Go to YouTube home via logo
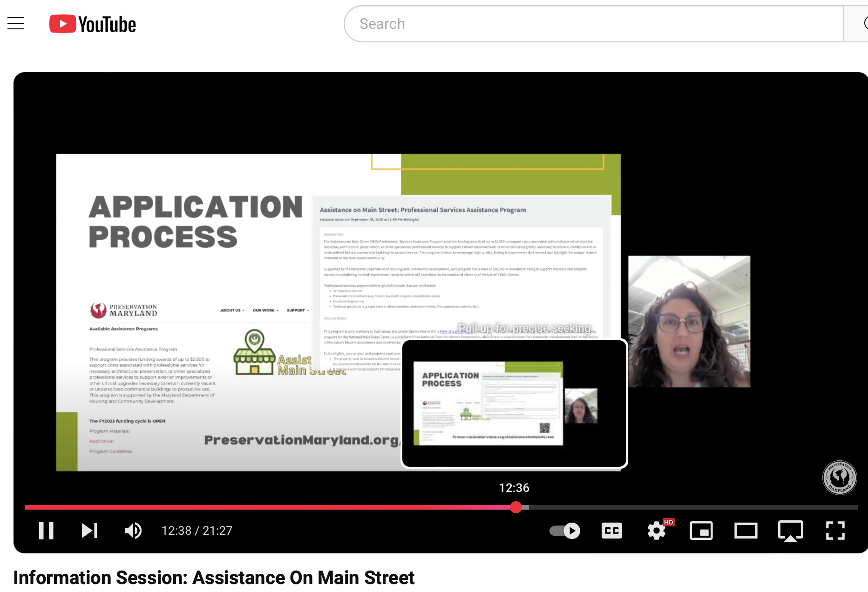 (93, 24)
